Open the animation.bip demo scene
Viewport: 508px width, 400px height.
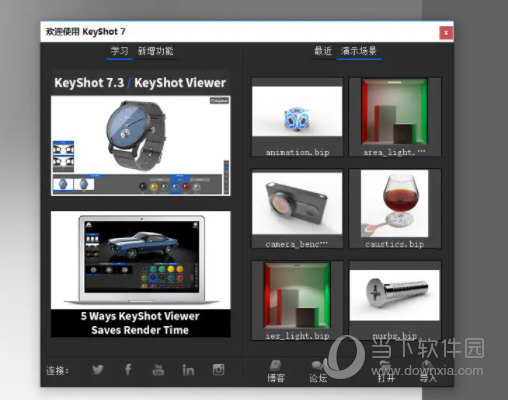[x=297, y=117]
